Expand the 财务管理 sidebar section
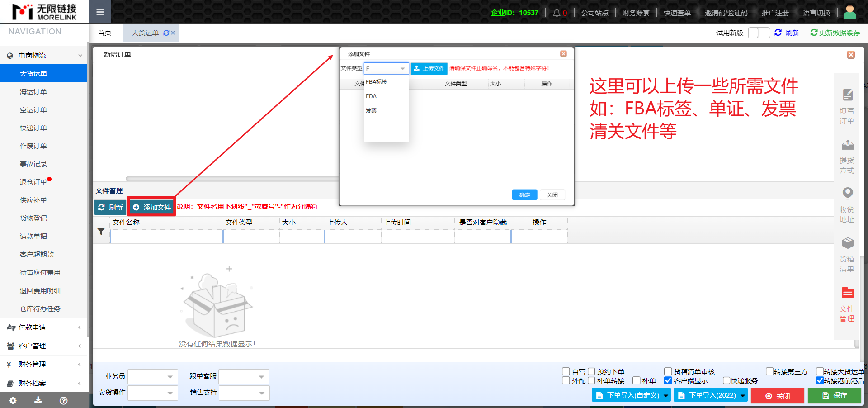868x408 pixels. [x=44, y=364]
